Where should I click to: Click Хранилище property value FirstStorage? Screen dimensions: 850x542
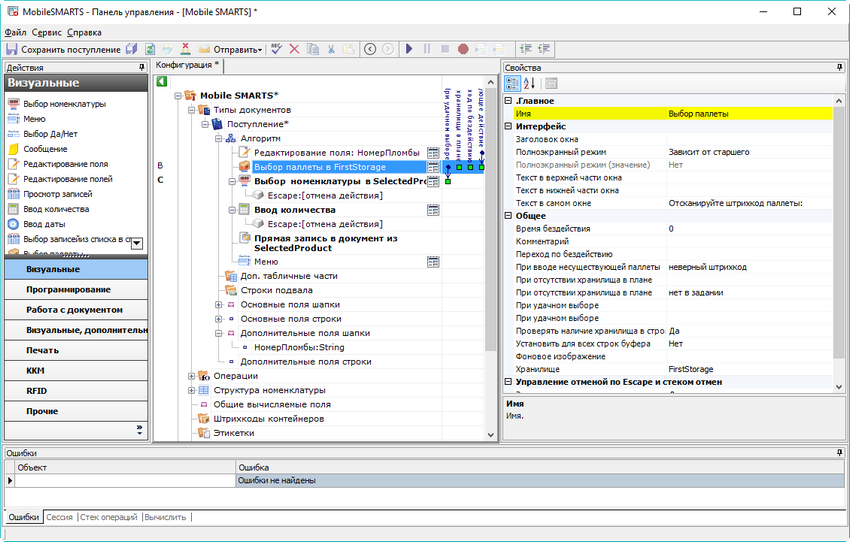[x=749, y=369]
